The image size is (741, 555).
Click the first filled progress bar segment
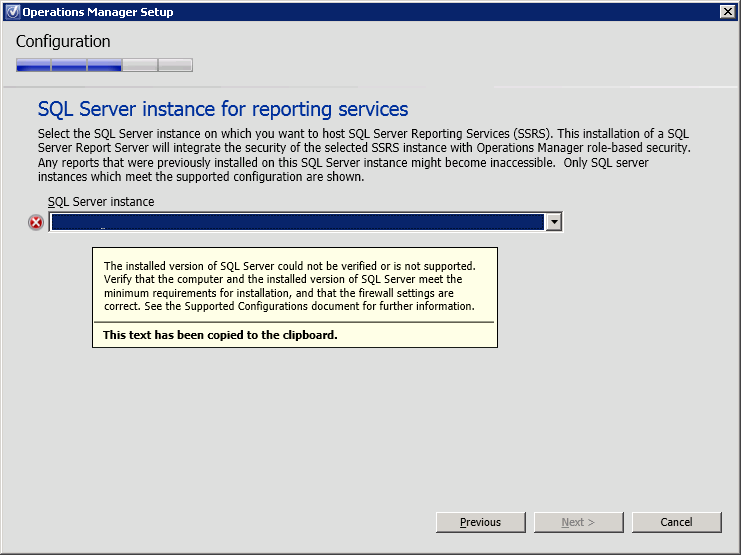[x=33, y=66]
